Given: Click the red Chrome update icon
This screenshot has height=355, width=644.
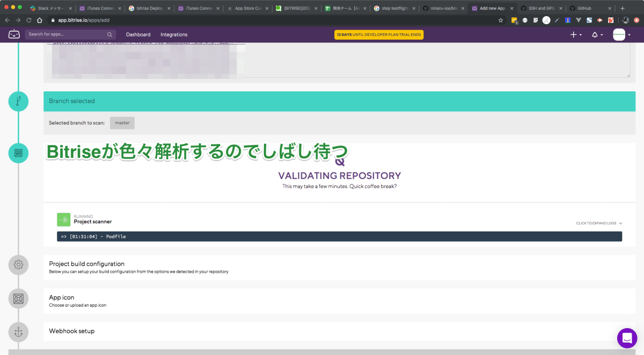Looking at the screenshot, I should [x=637, y=20].
